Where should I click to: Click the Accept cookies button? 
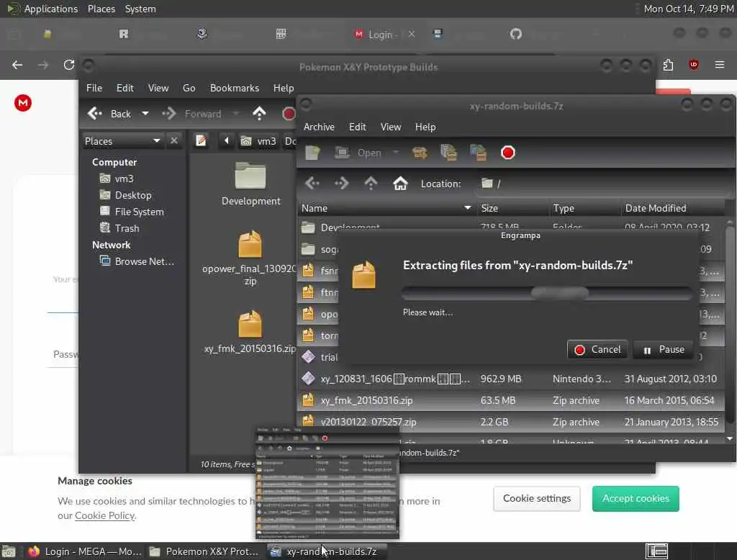(x=636, y=498)
